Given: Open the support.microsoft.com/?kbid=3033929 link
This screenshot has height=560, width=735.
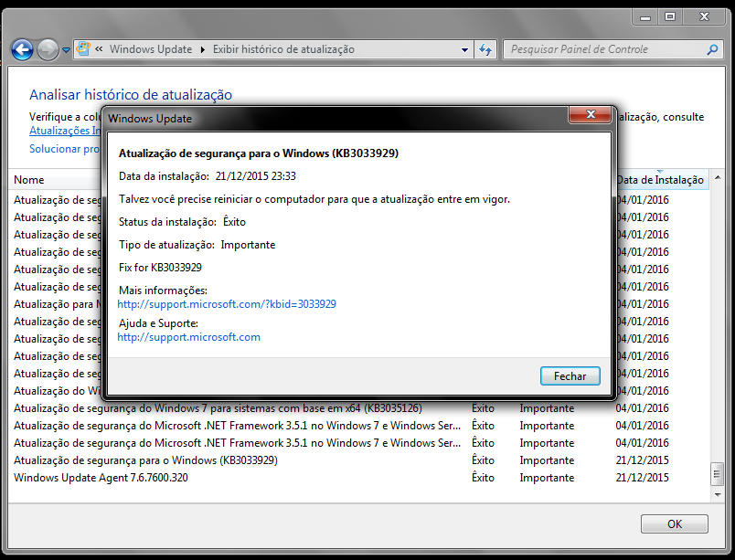Looking at the screenshot, I should tap(227, 303).
